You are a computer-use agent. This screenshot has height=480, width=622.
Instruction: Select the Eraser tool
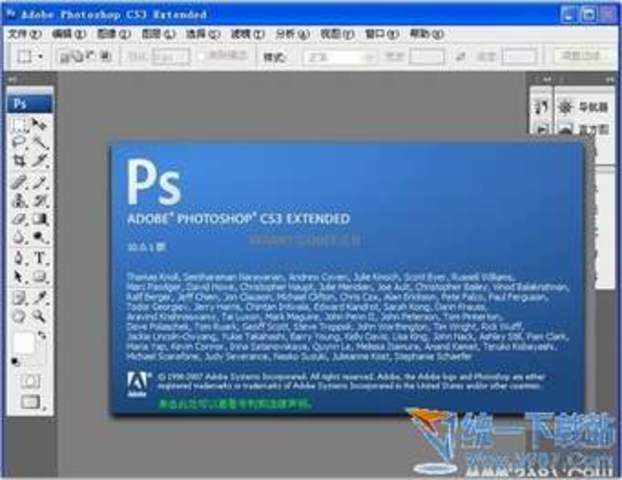pos(18,219)
